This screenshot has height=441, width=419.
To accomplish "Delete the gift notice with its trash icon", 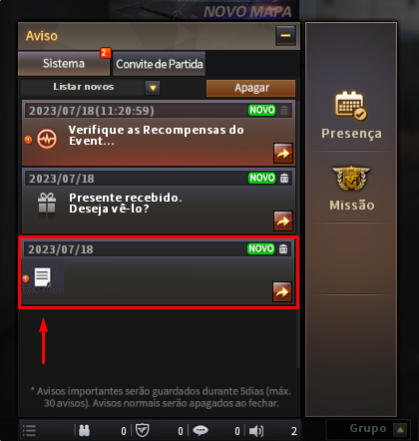I will [284, 178].
